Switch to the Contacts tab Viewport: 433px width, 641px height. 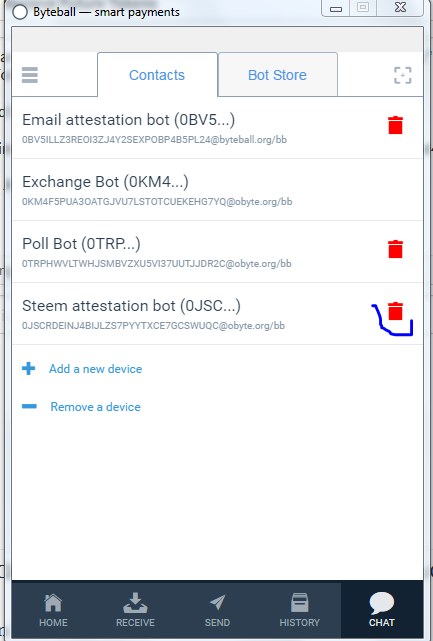157,75
